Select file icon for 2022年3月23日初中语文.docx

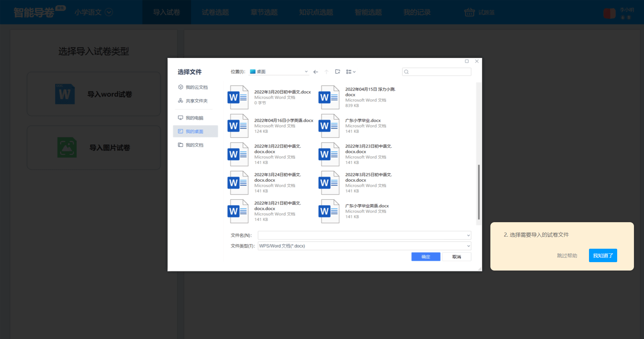click(329, 154)
